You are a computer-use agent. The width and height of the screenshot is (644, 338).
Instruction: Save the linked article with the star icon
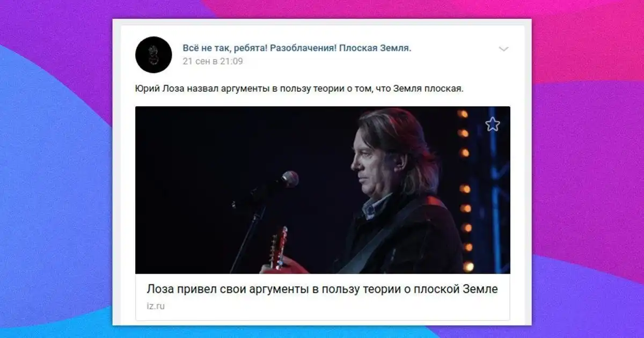pos(492,124)
